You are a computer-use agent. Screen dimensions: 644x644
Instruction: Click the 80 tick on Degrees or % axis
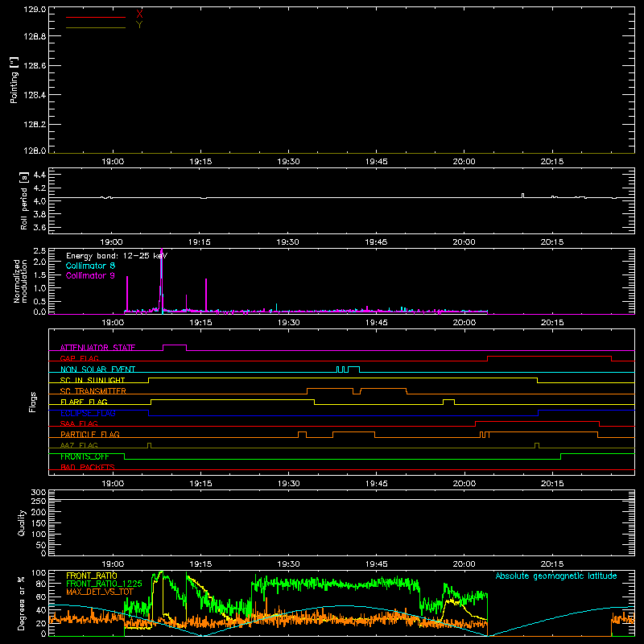[41, 584]
